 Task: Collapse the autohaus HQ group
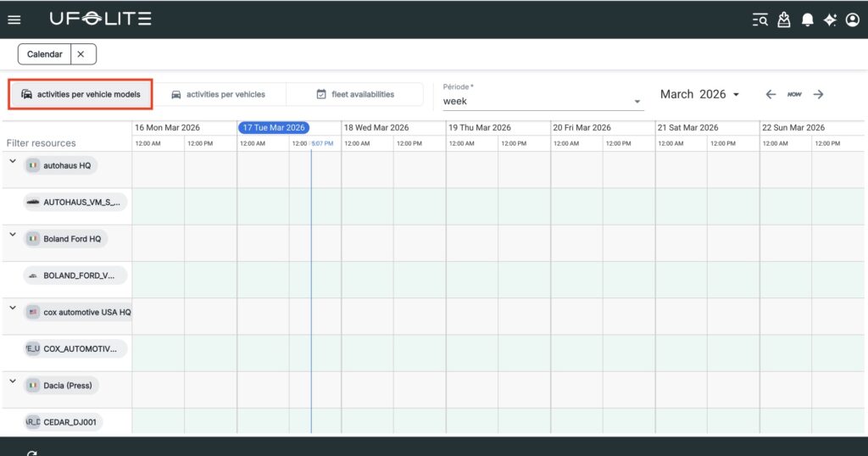(13, 161)
